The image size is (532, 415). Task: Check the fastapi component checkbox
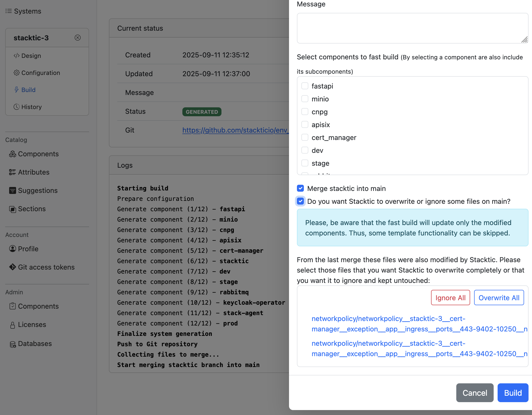click(305, 86)
